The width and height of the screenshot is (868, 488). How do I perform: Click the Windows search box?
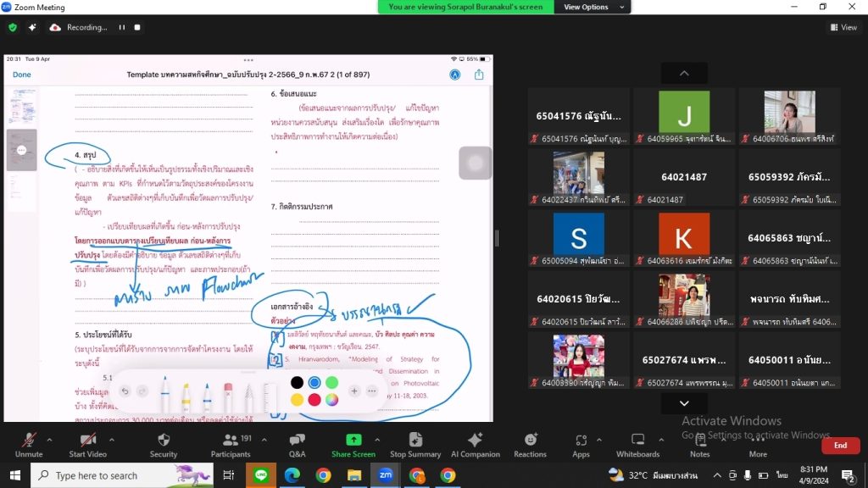click(122, 475)
